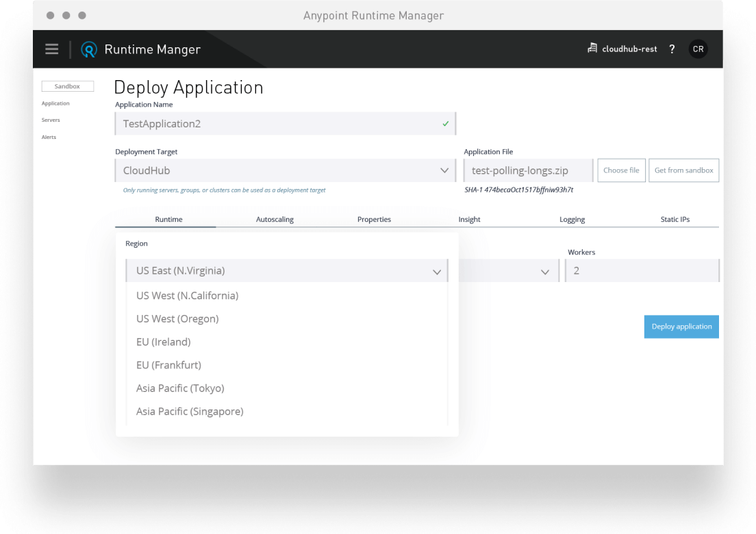Screen dimensions: 756x534
Task: Switch to the Runtime tab
Action: pyautogui.click(x=168, y=219)
